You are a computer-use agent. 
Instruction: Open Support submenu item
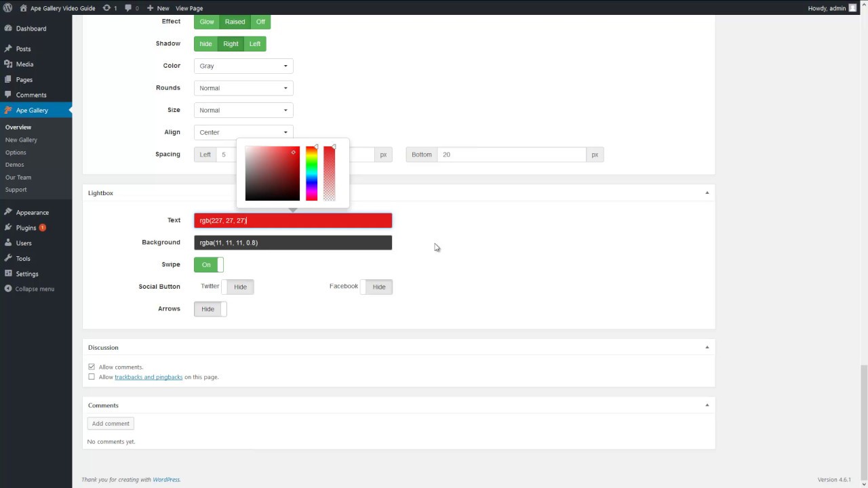16,190
